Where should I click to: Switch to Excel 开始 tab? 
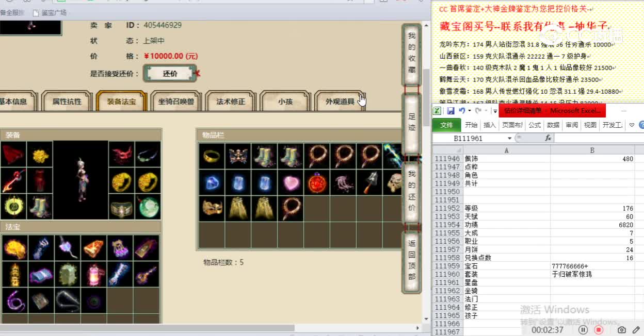[x=471, y=125]
